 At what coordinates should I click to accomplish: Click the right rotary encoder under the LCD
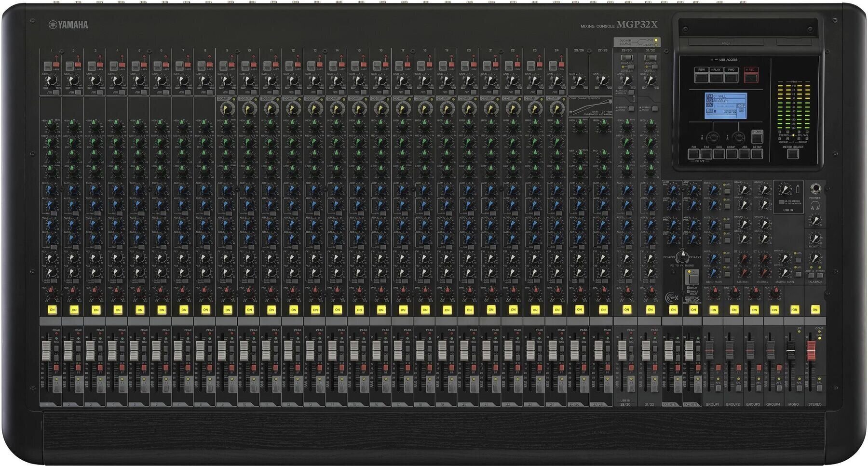coord(738,137)
